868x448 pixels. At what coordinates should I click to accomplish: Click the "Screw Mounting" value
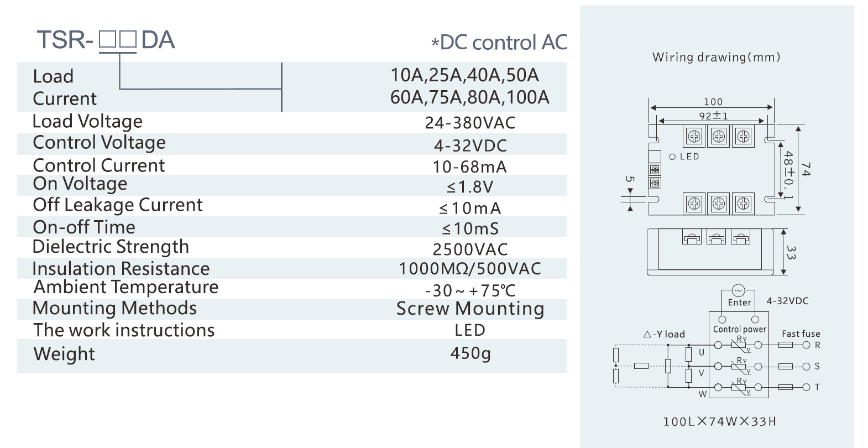[x=470, y=309]
